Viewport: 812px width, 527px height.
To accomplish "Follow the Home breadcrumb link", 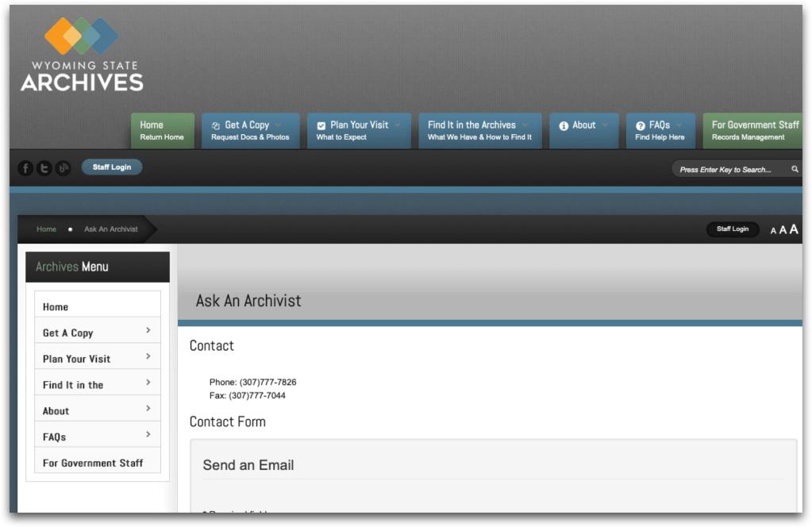I will tap(46, 229).
